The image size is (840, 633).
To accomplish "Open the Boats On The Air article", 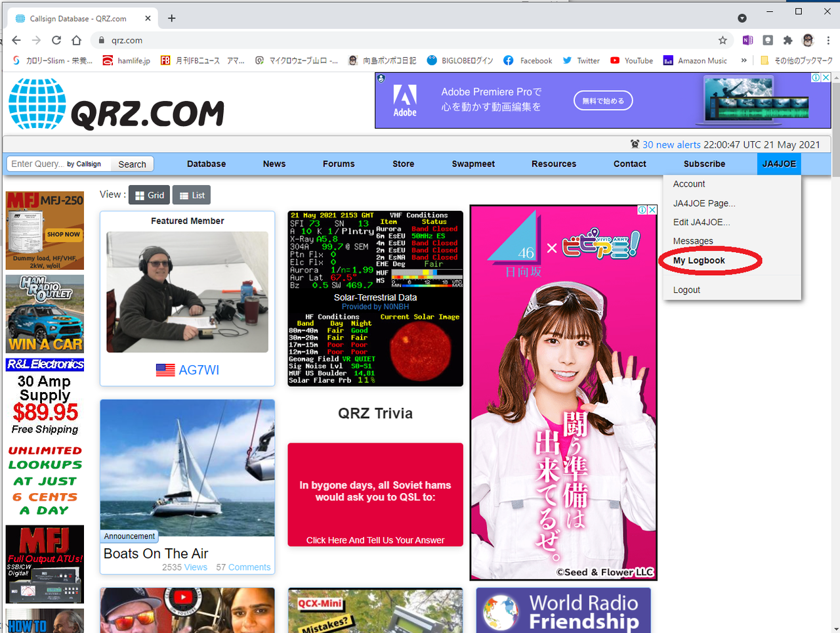I will (156, 554).
